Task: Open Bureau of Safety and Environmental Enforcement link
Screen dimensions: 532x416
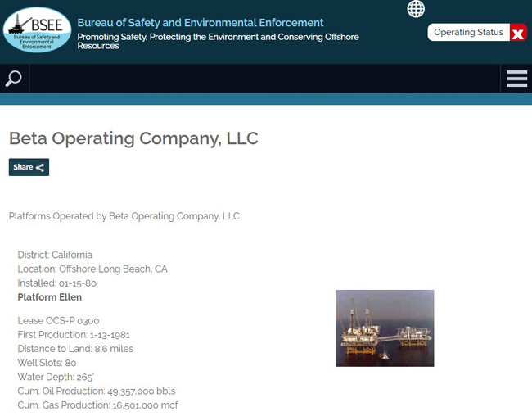Action: point(201,23)
